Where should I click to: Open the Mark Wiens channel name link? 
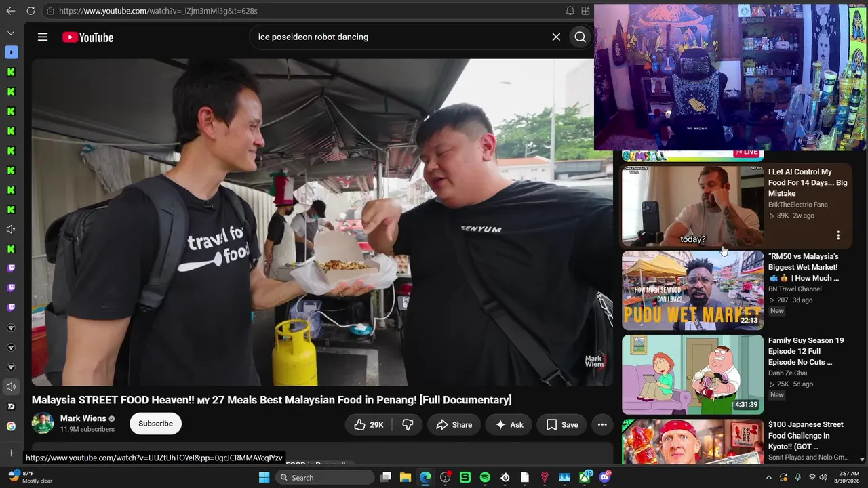tap(83, 418)
